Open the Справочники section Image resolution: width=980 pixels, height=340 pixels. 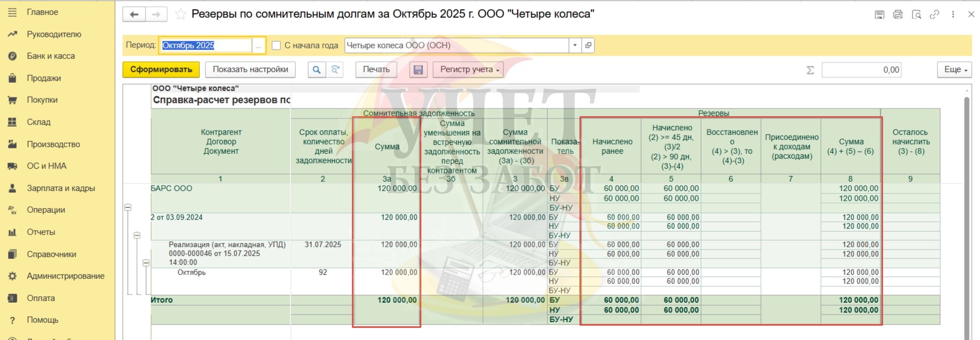(52, 254)
